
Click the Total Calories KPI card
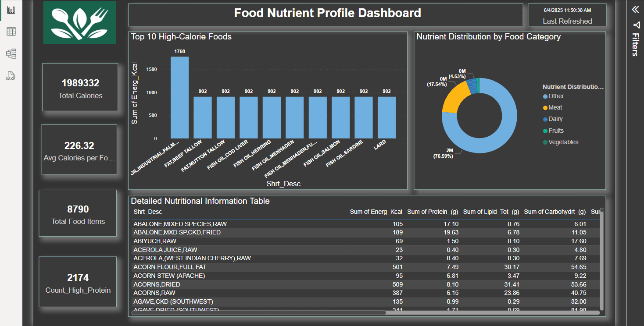click(79, 87)
